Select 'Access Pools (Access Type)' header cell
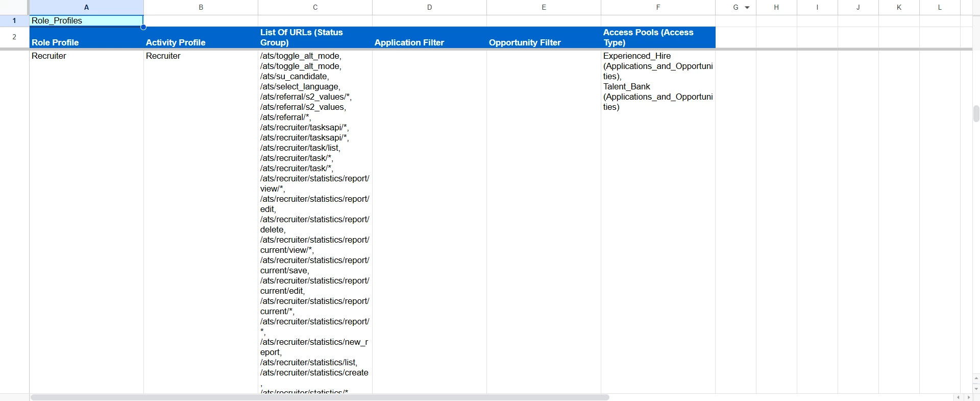 point(658,38)
